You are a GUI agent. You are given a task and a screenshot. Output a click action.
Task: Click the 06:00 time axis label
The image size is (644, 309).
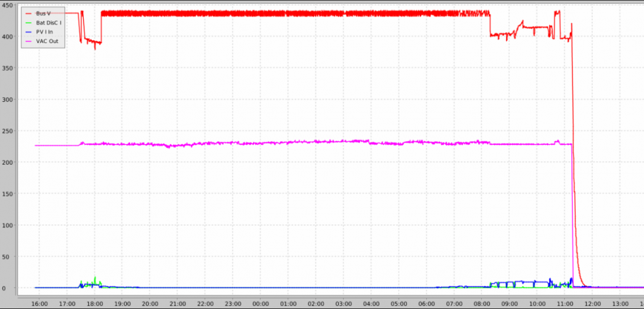click(426, 304)
